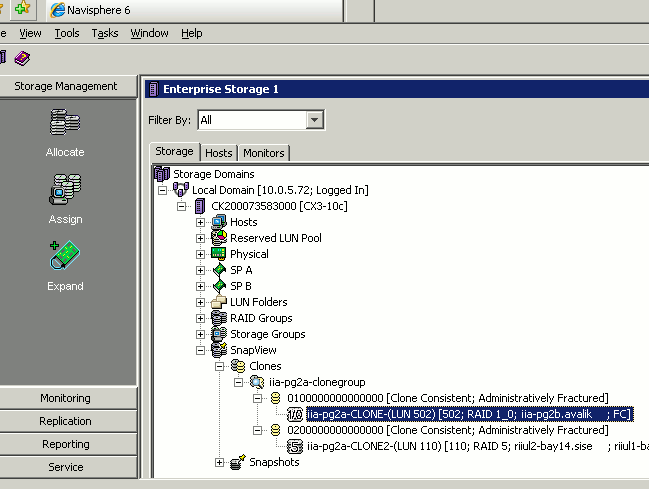Collapse the iia-pg2a-clonegroup node
Image resolution: width=649 pixels, height=489 pixels.
[x=239, y=382]
